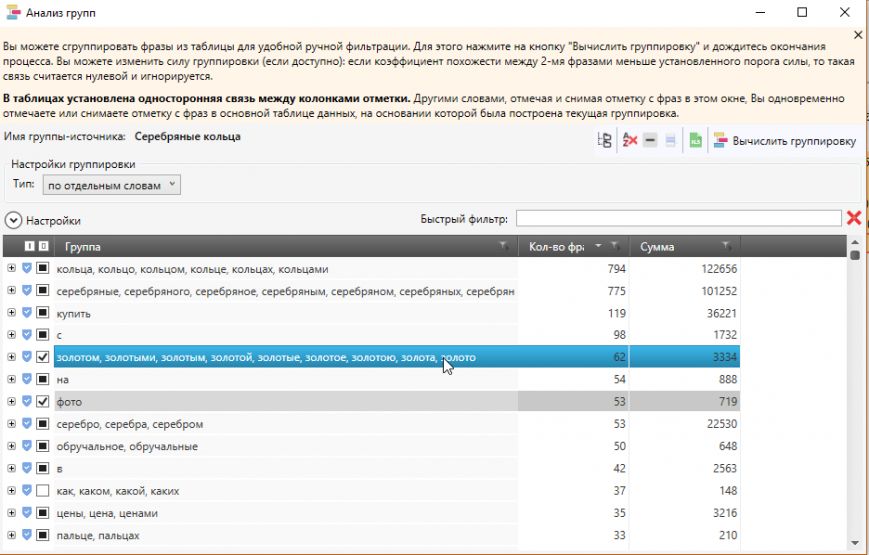
Task: Expand the купить group row
Action: [x=11, y=313]
